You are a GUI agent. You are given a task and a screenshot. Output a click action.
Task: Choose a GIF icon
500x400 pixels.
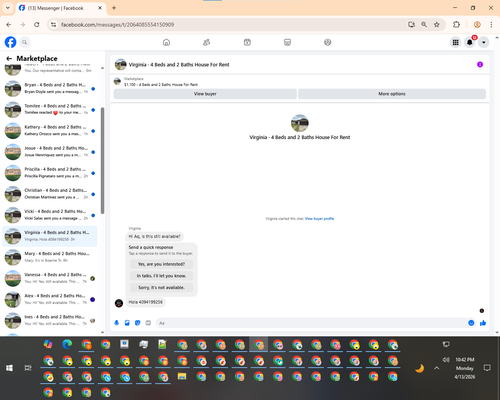pyautogui.click(x=148, y=323)
